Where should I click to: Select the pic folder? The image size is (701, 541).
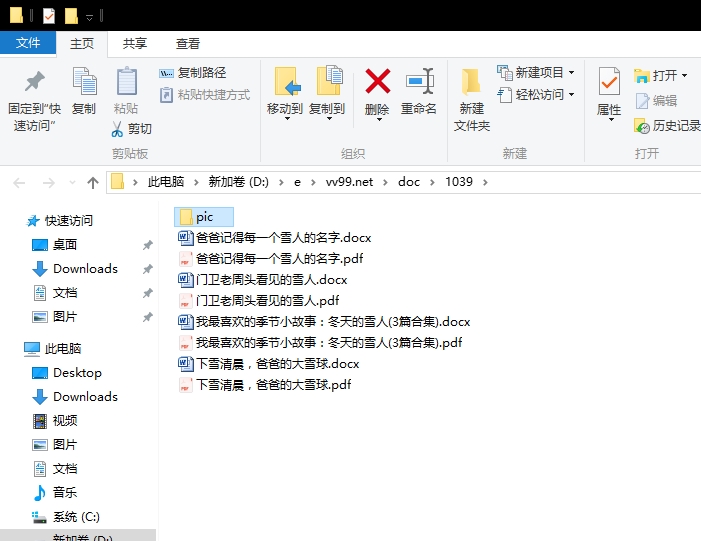tap(204, 217)
